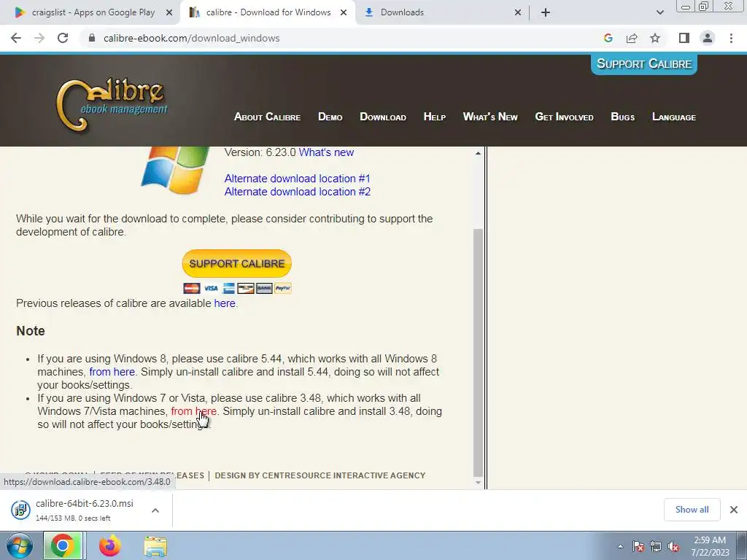Viewport: 747px width, 560px height.
Task: Click Alternate download location #1
Action: pos(298,179)
